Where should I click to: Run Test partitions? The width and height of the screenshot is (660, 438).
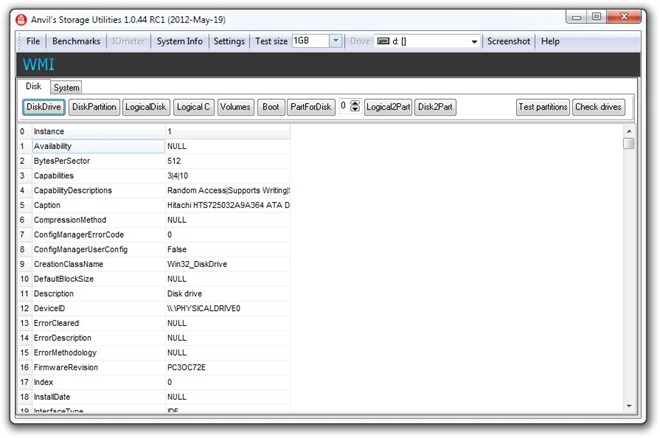pyautogui.click(x=543, y=107)
